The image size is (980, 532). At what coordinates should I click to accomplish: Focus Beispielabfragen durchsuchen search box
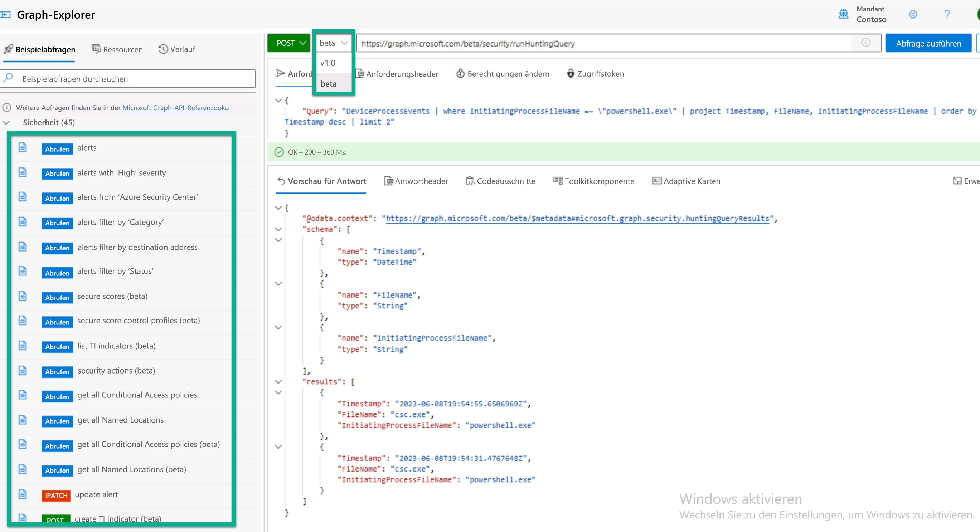click(x=128, y=79)
